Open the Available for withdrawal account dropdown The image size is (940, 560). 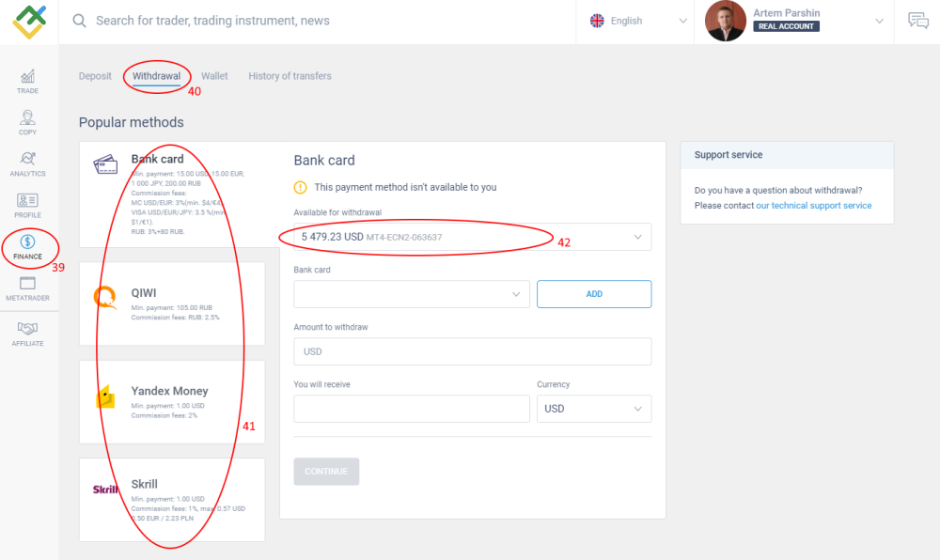pos(472,237)
